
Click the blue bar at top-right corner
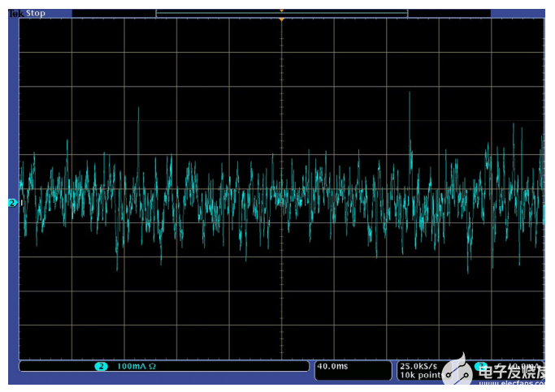[518, 13]
